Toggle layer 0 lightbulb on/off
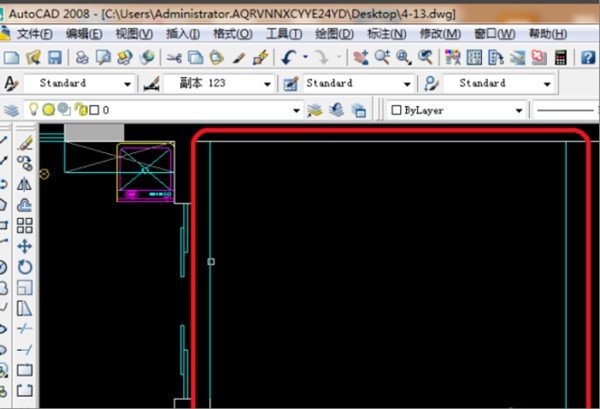The image size is (600, 409). click(x=33, y=110)
